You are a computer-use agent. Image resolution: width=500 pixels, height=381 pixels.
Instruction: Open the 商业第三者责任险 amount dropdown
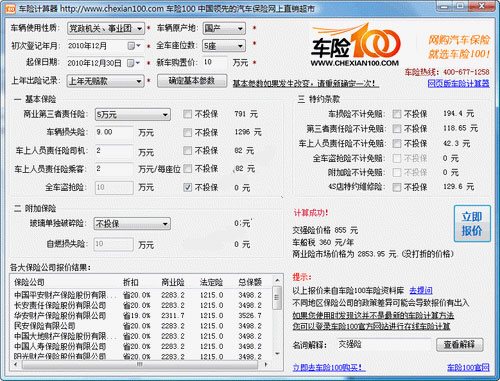click(x=133, y=115)
